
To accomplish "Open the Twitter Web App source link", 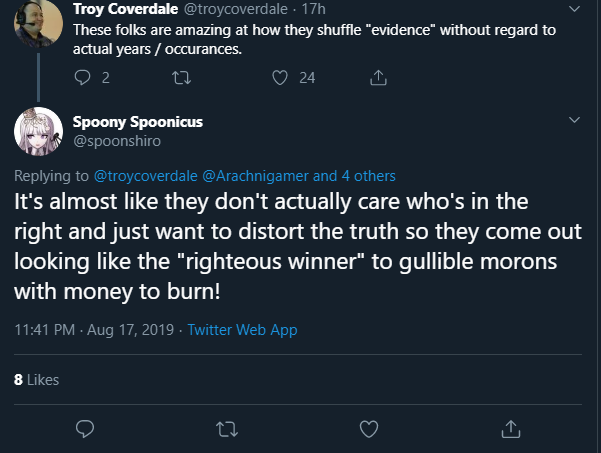I will pos(242,330).
